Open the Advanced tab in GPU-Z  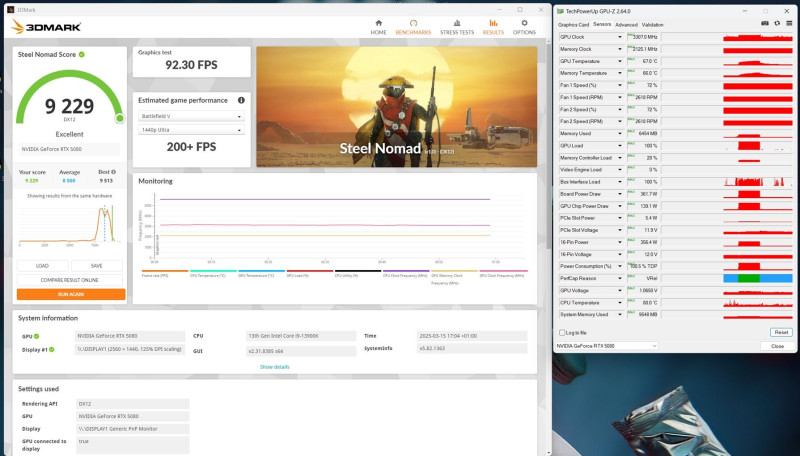click(627, 24)
